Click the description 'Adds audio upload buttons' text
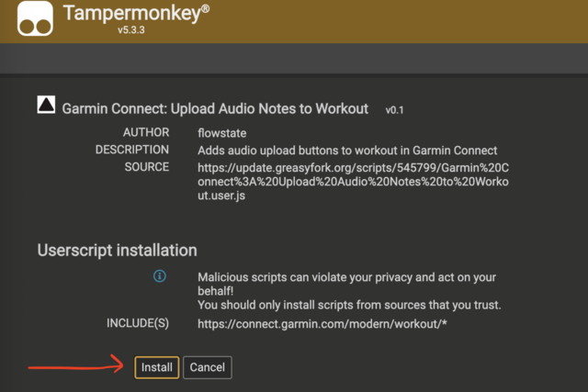 point(347,151)
